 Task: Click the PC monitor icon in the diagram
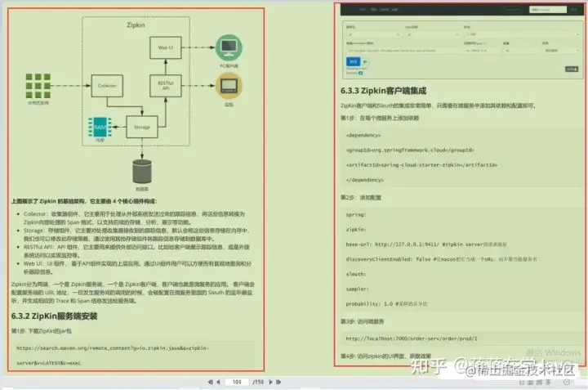coord(229,47)
